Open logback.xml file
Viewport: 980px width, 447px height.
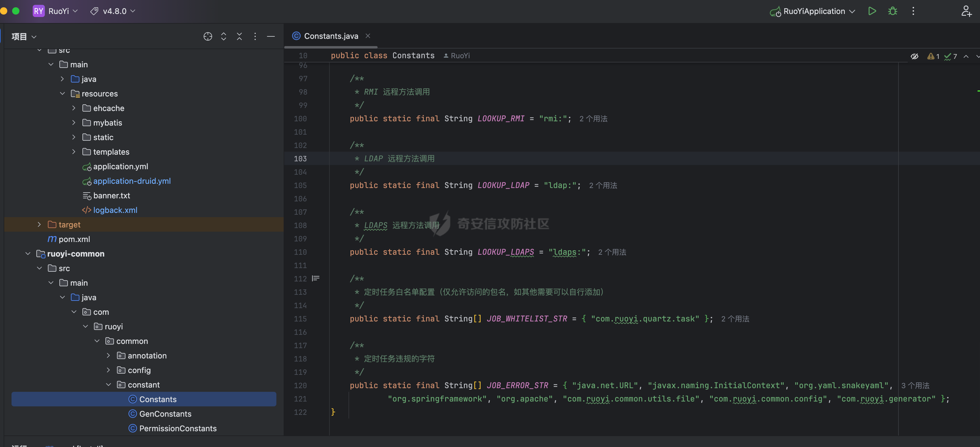115,210
